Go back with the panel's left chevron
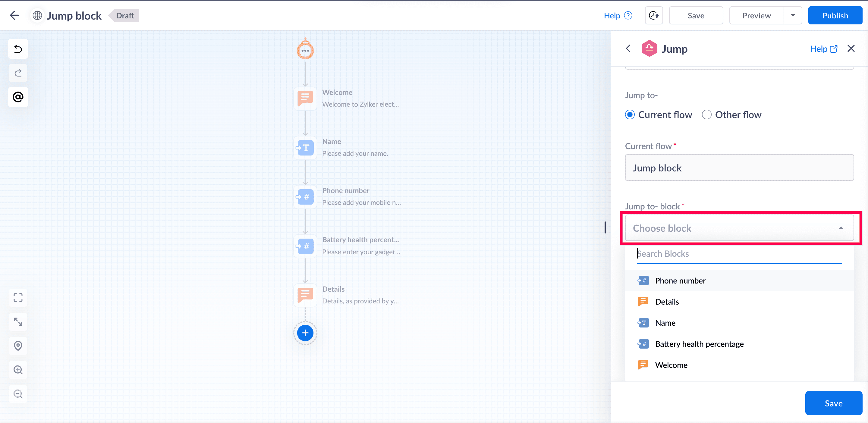The image size is (868, 423). 628,49
